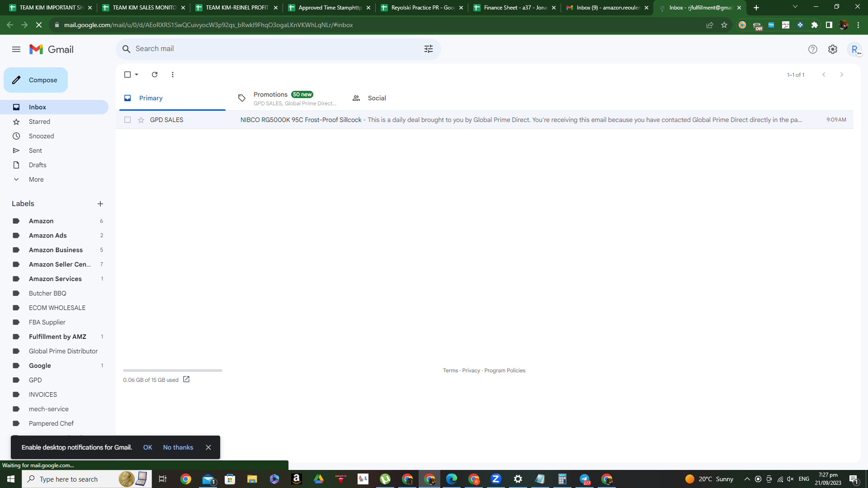868x488 pixels.
Task: Switch to the Promotions tab
Action: point(287,98)
